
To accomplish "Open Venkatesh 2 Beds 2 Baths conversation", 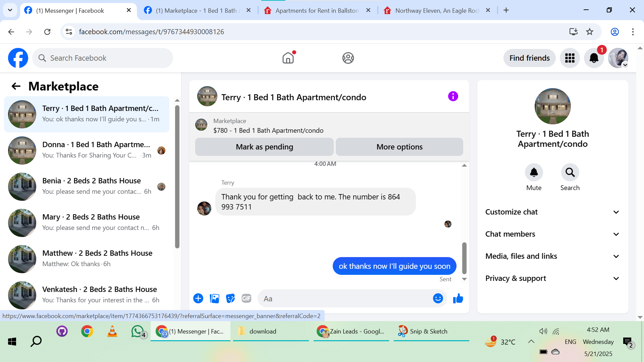I will click(x=87, y=295).
